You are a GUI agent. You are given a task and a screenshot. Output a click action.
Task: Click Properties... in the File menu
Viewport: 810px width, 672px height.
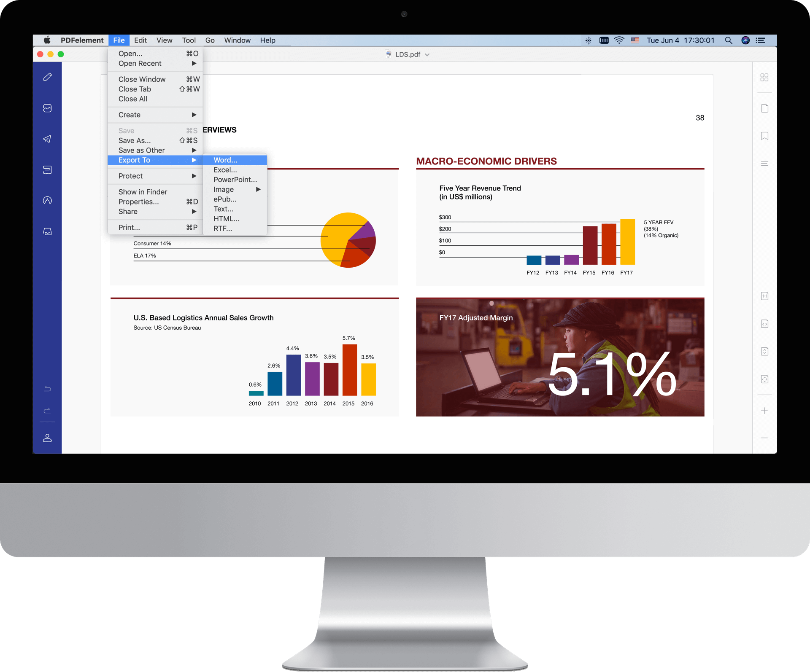coord(139,202)
